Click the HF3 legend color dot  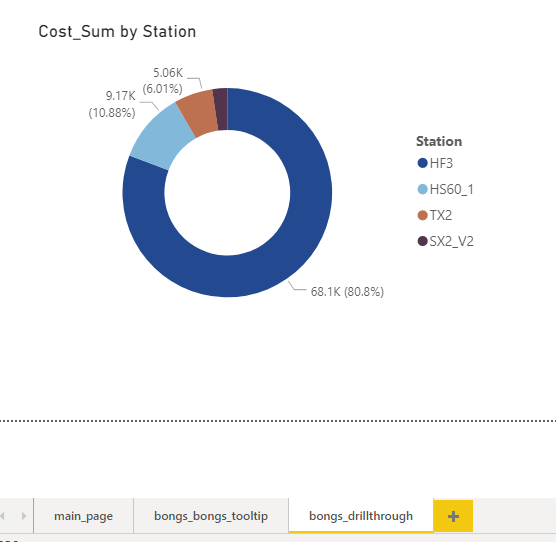tap(422, 163)
